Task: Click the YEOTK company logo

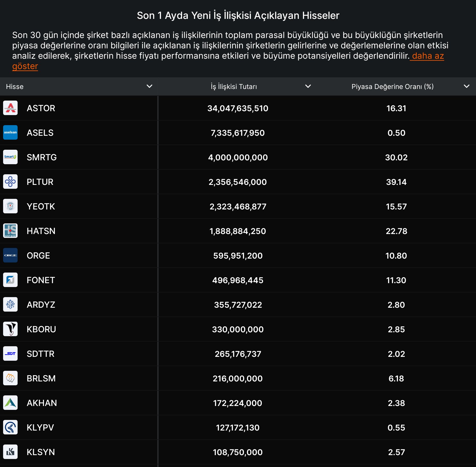Action: (10, 206)
